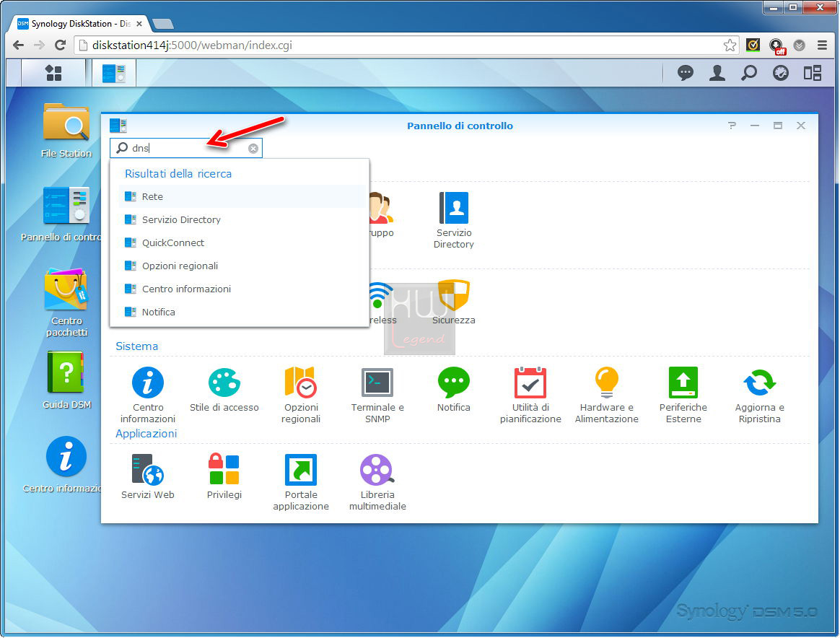Screen dimensions: 840x638
Task: Select Rete search result
Action: (242, 196)
